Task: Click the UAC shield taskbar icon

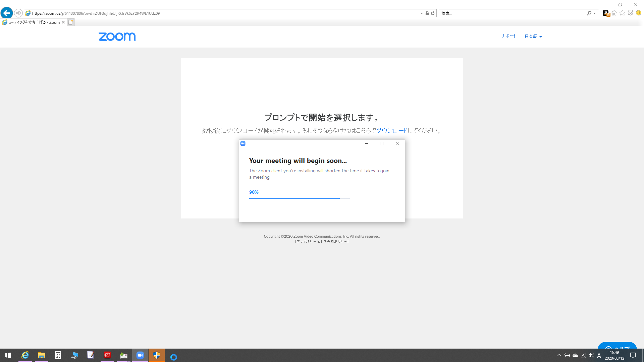Action: (157, 355)
